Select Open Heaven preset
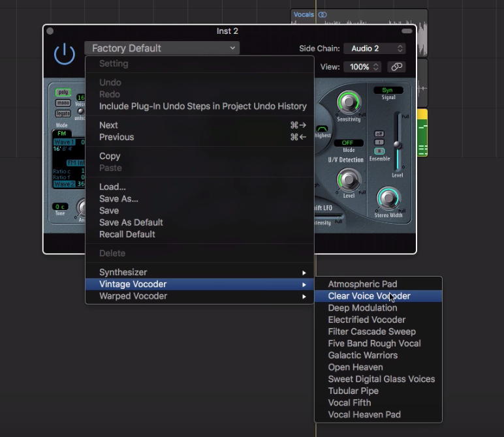 click(x=378, y=367)
